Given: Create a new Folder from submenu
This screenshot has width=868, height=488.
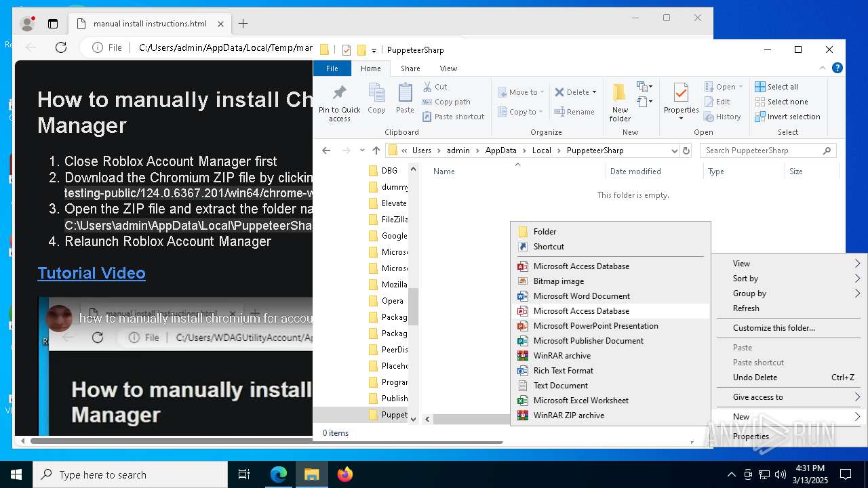Looking at the screenshot, I should point(610,232).
